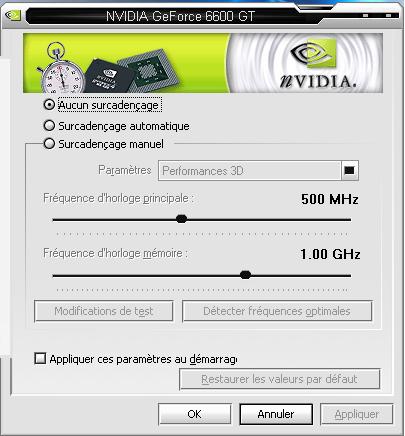
Task: Click the NVIDIA eye icon in title bar
Action: pyautogui.click(x=13, y=15)
